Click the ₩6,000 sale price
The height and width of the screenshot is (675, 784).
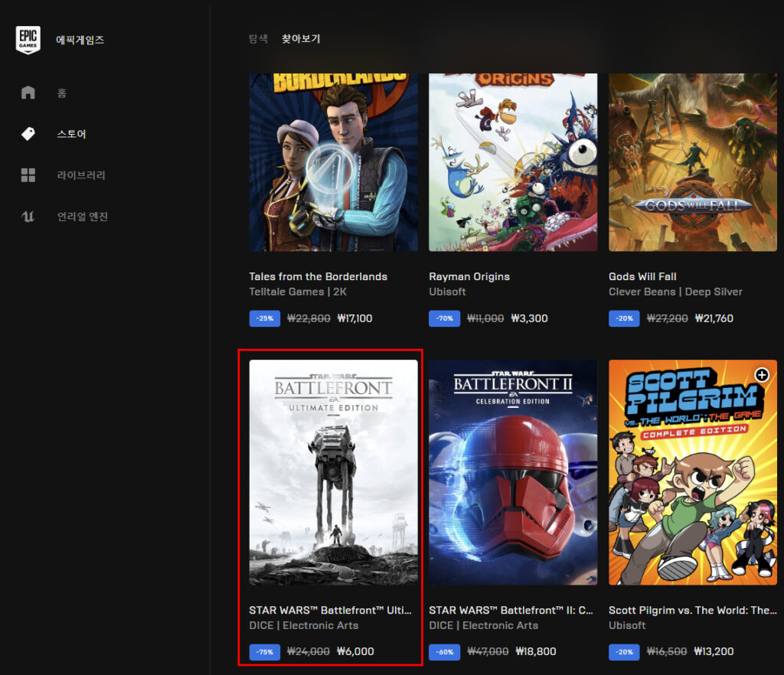tap(355, 651)
